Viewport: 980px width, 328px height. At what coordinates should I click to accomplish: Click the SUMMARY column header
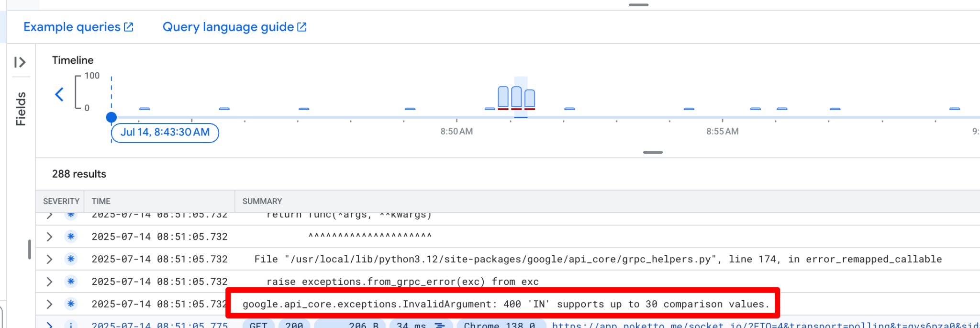pos(262,202)
